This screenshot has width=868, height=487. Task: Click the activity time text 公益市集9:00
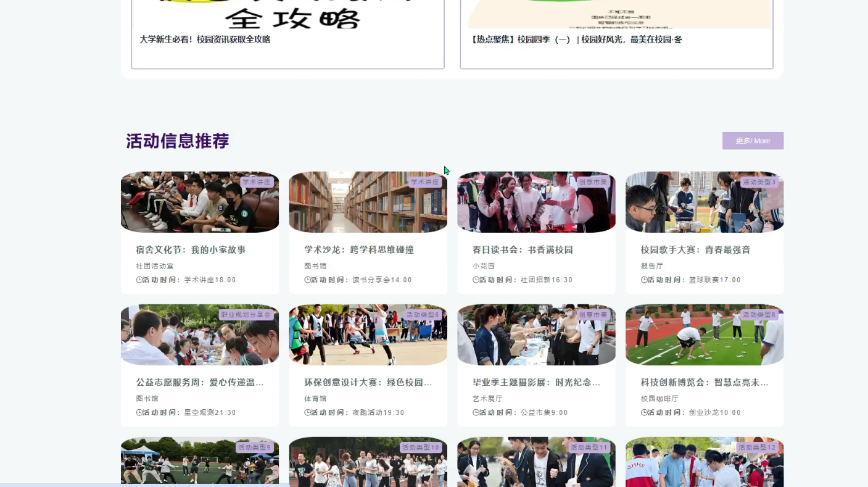coord(545,413)
